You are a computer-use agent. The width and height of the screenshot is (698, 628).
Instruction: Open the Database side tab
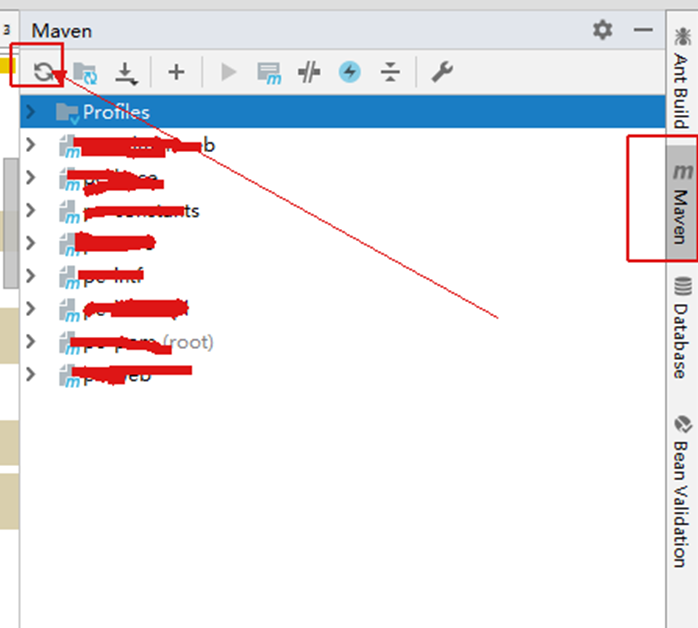coord(682,327)
